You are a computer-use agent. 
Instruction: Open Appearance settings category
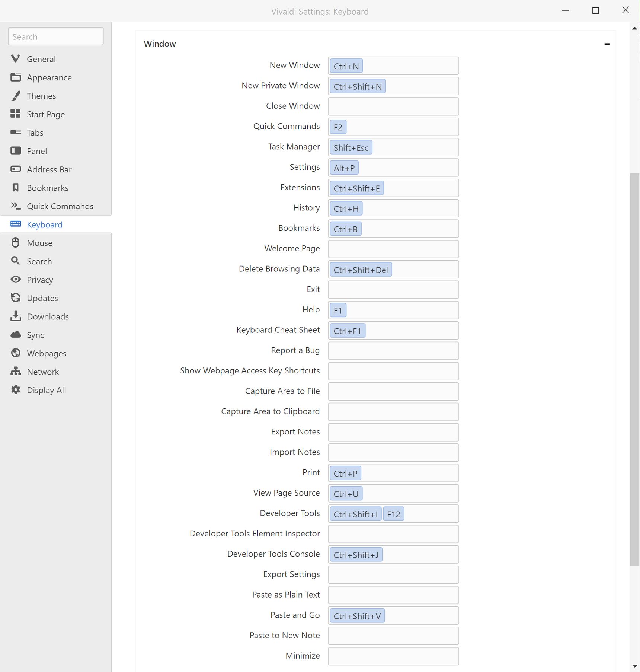pos(56,77)
